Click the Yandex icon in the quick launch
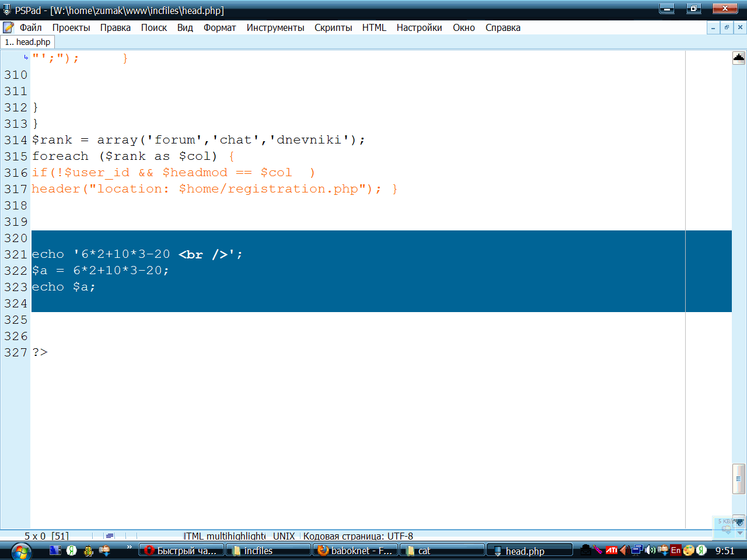Image resolution: width=747 pixels, height=560 pixels. [72, 550]
